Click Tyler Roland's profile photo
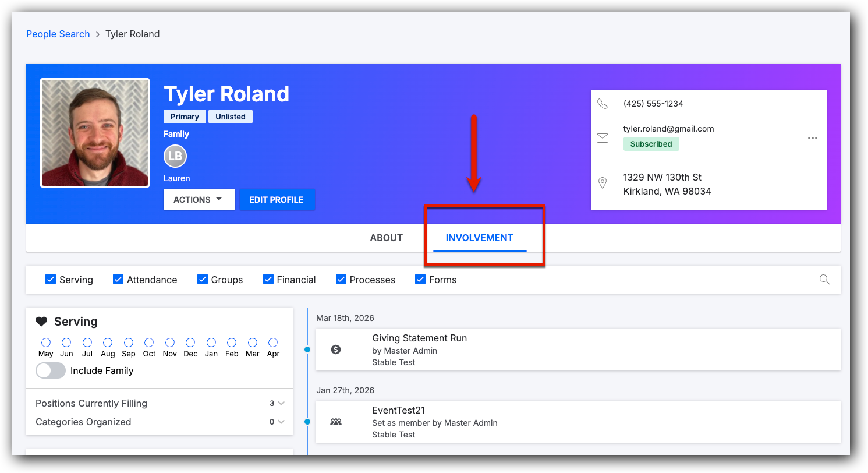Screen dimensions: 868x473 (x=95, y=133)
